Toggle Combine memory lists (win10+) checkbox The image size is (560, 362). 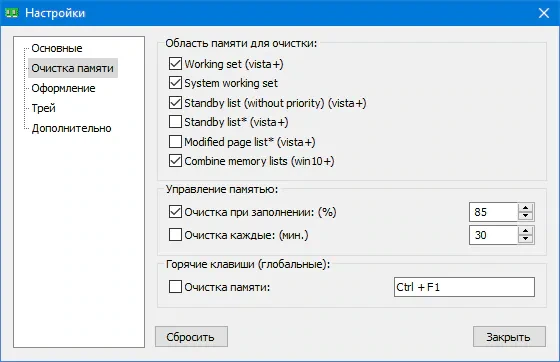[x=175, y=161]
